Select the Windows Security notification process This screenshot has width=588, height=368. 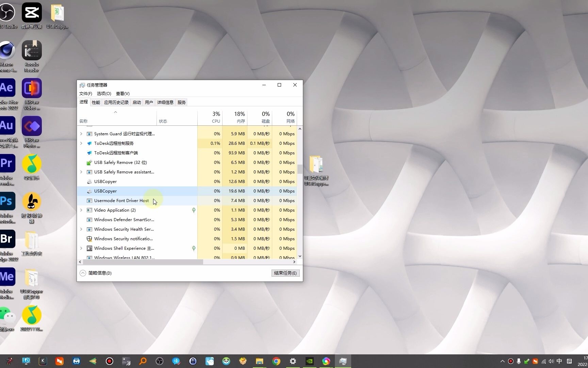187,239
